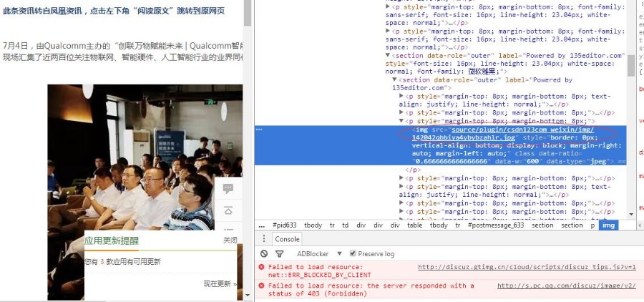644x302 pixels.
Task: Click the data-w value "600"
Action: coord(532,162)
